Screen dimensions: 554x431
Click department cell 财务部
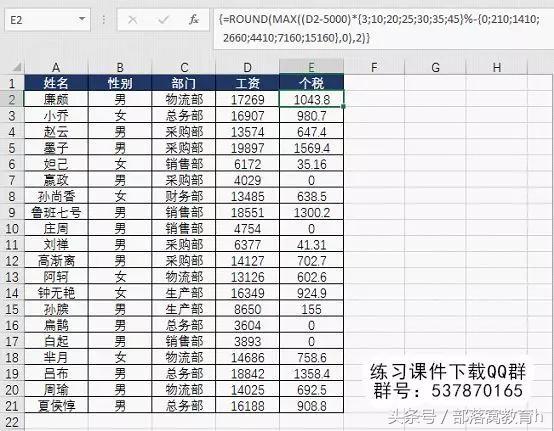(x=184, y=196)
